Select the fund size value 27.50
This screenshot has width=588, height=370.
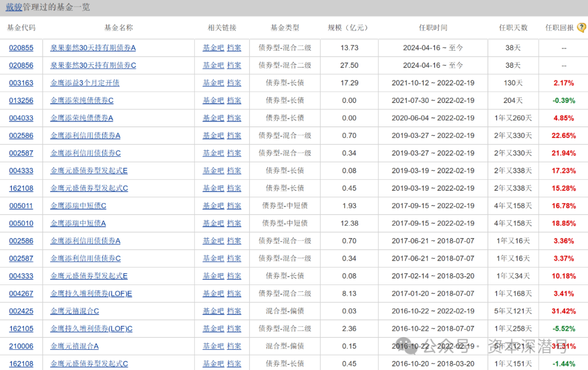coord(349,65)
